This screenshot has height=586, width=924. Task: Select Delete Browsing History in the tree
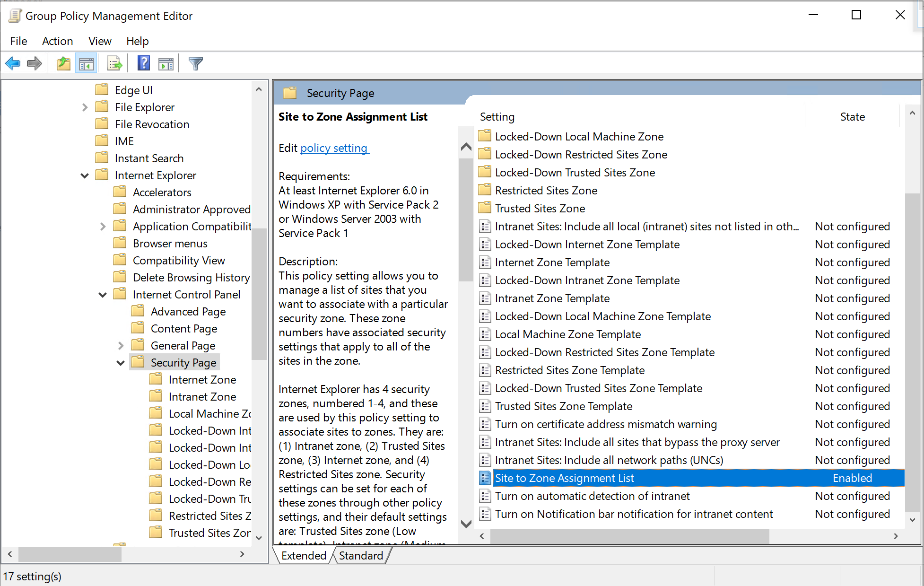(x=191, y=278)
